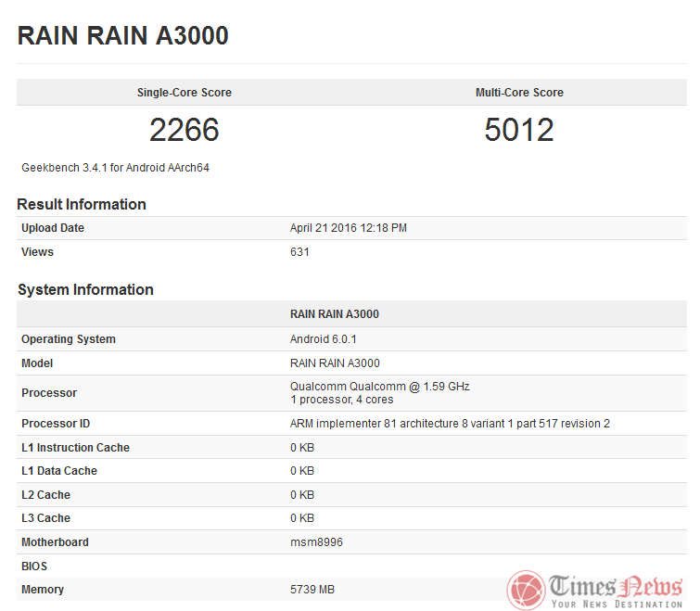The width and height of the screenshot is (700, 611).
Task: Click the April 21 2016 upload date value
Action: 349,228
